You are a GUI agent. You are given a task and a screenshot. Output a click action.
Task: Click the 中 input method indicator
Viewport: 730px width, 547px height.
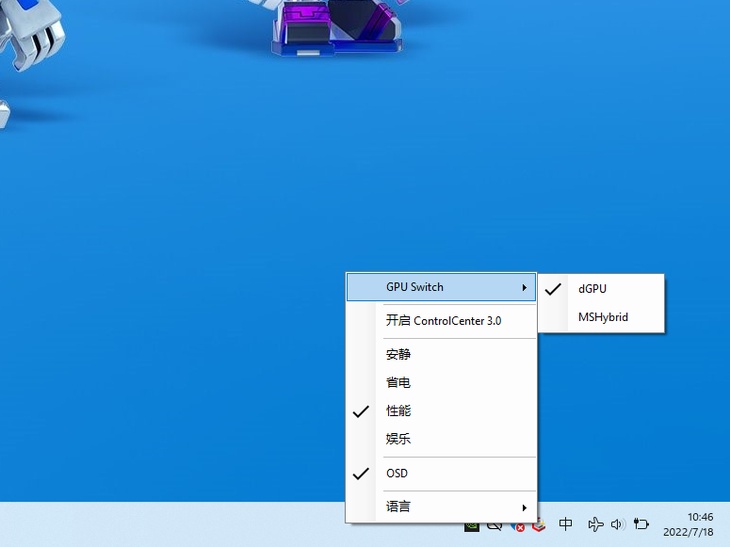[x=566, y=524]
